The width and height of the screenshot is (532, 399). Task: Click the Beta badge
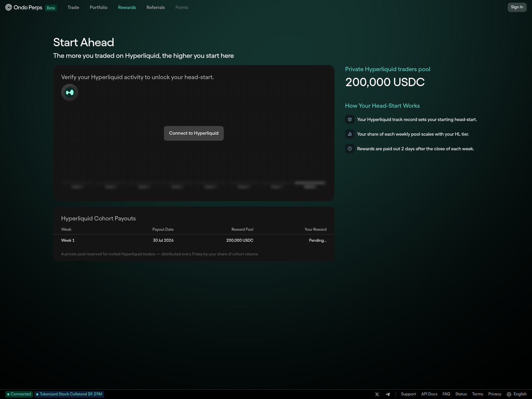tap(51, 8)
